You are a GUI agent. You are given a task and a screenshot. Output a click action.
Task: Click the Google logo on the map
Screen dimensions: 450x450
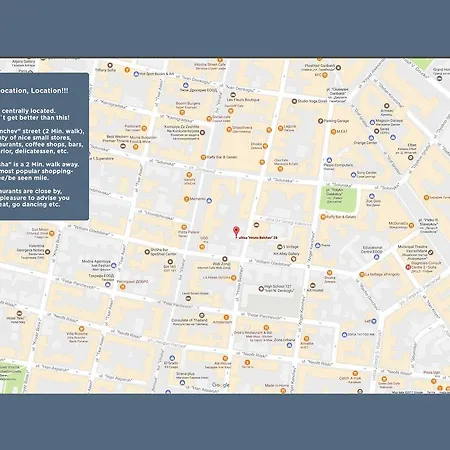click(221, 385)
